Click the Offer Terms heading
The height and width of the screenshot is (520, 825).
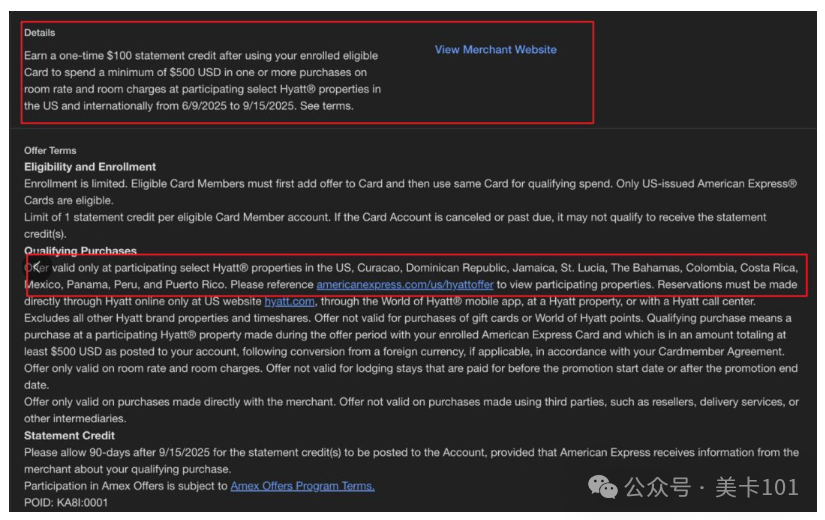[x=50, y=151]
